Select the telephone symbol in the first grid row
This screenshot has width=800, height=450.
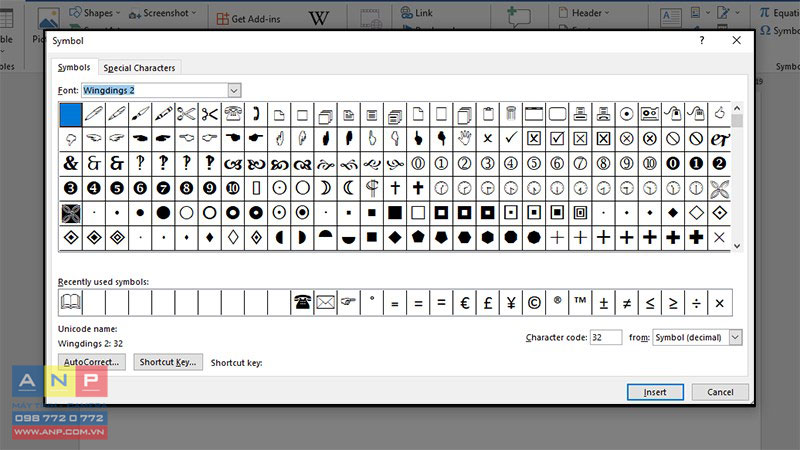(x=233, y=114)
